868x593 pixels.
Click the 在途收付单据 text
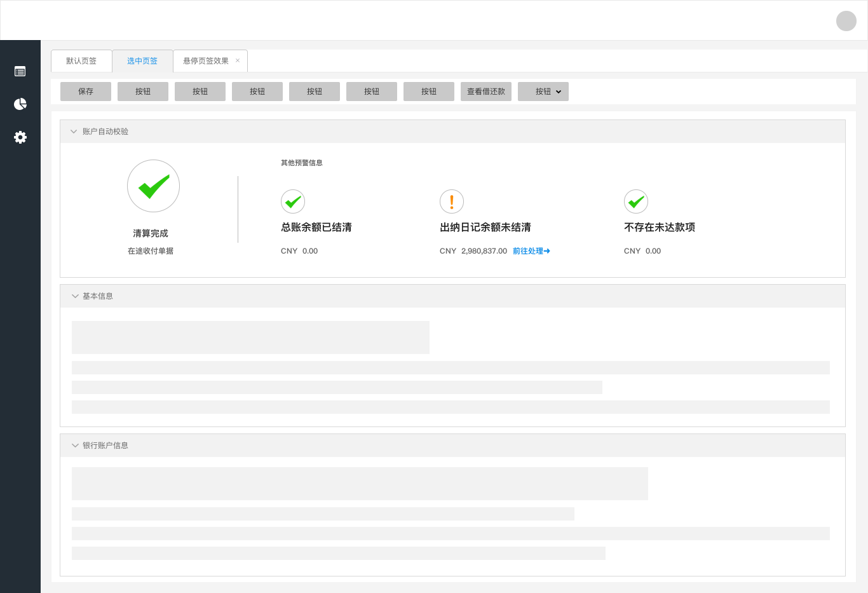tap(151, 251)
